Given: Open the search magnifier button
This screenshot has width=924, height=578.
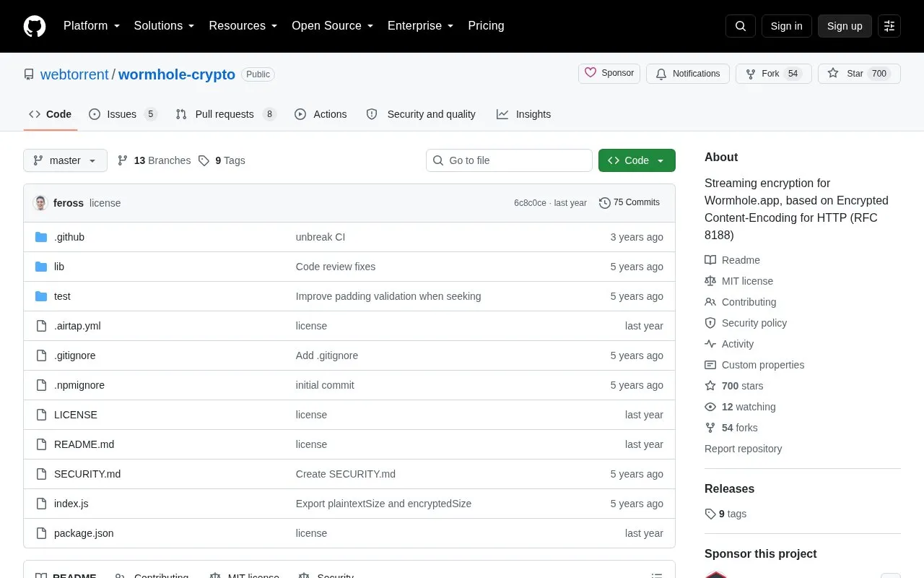Looking at the screenshot, I should pyautogui.click(x=741, y=26).
